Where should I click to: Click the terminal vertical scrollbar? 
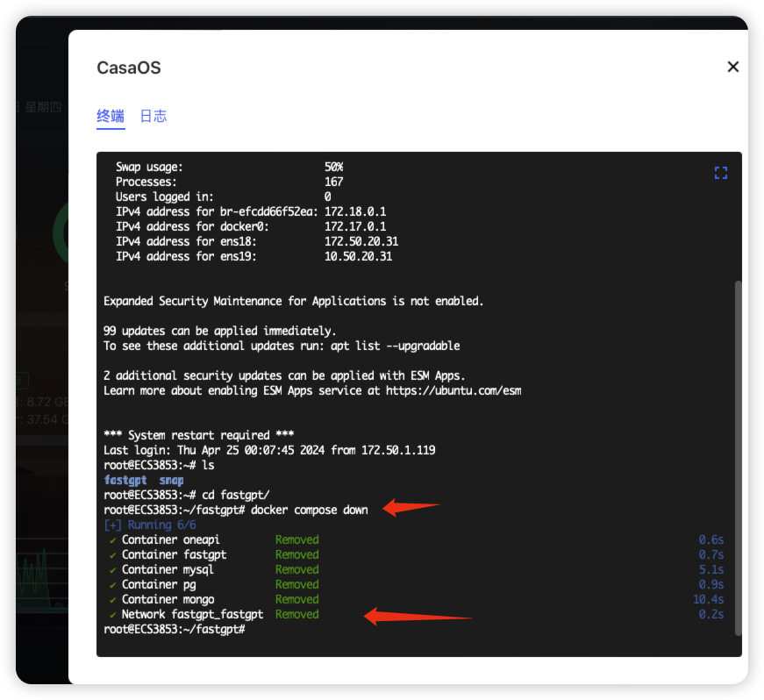click(738, 458)
